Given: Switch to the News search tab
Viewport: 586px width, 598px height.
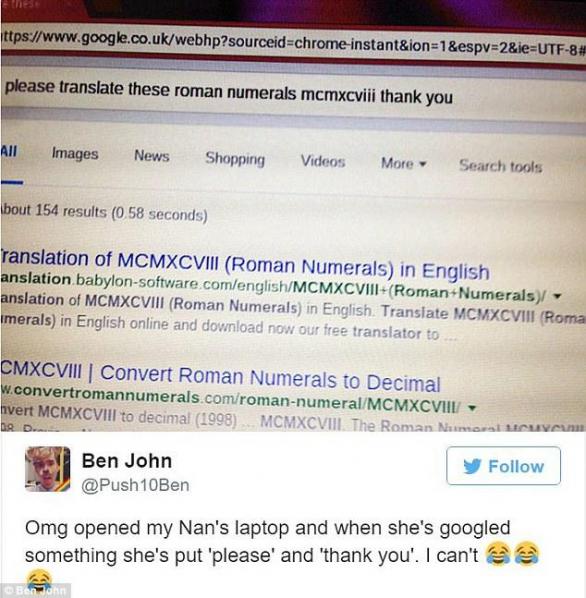Looking at the screenshot, I should pyautogui.click(x=152, y=156).
